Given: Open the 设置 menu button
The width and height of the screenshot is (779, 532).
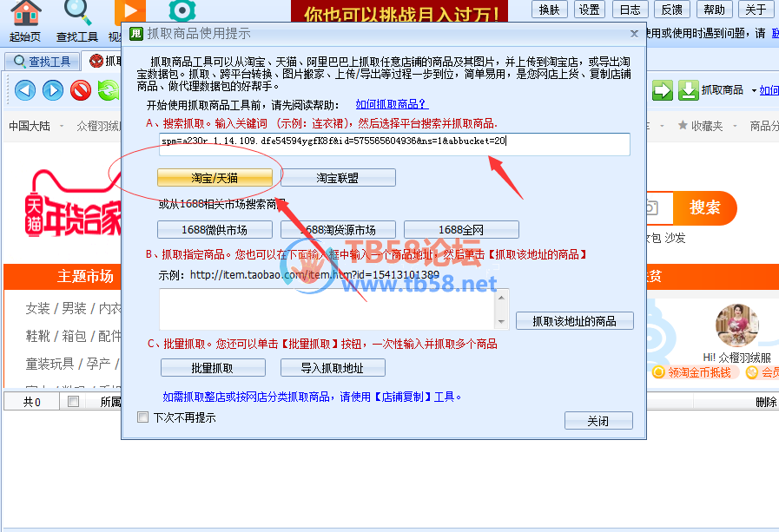Looking at the screenshot, I should pos(590,10).
